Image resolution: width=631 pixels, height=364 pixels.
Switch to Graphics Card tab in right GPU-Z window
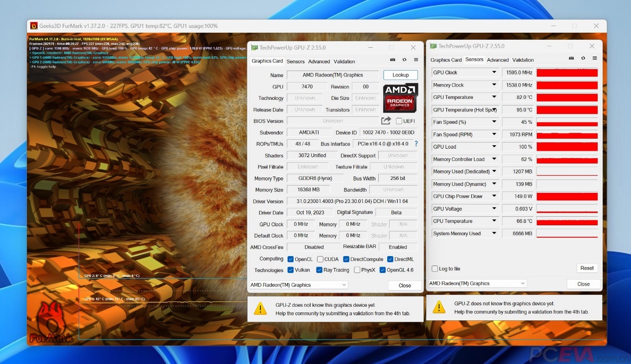point(446,60)
